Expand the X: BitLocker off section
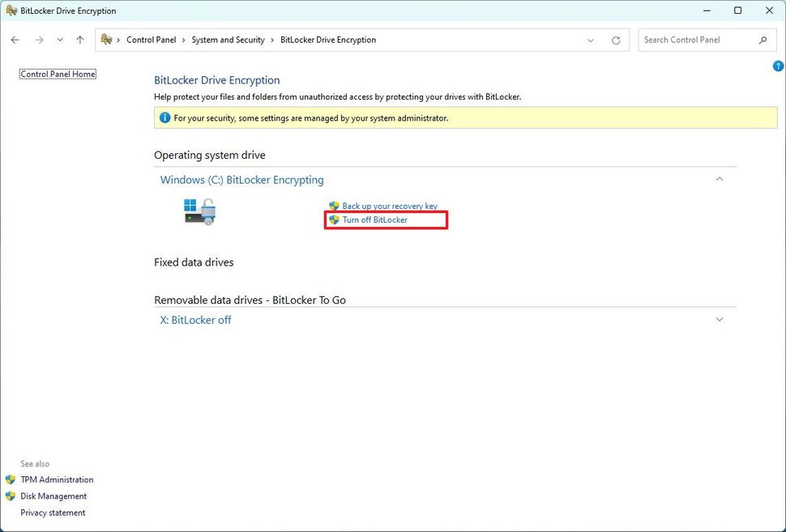The height and width of the screenshot is (532, 786). click(x=720, y=319)
